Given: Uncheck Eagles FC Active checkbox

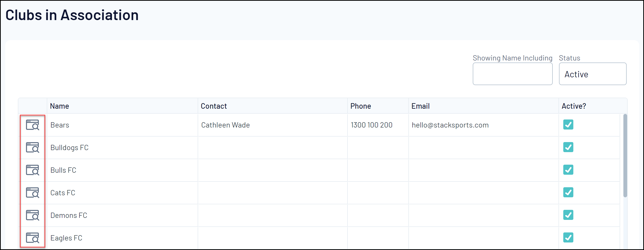Looking at the screenshot, I should [x=568, y=237].
